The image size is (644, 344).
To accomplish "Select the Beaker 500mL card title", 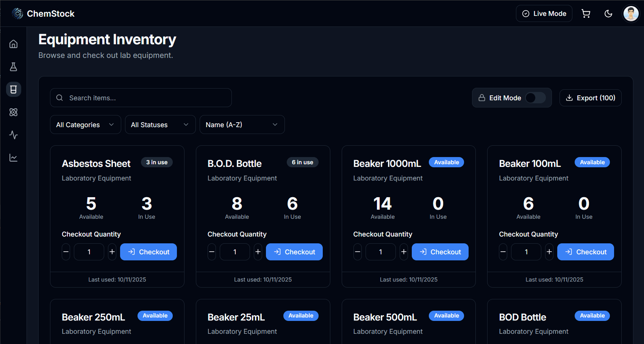I will [x=385, y=317].
